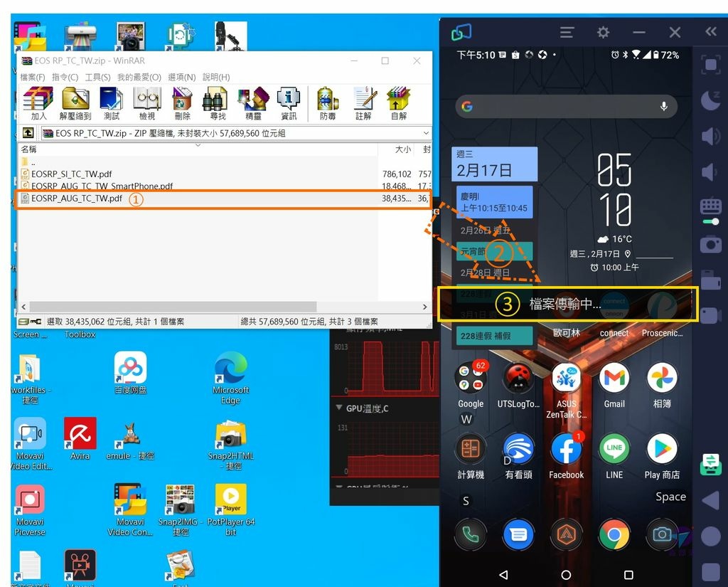Go up one folder in WinRAR
This screenshot has width=728, height=587.
pos(28,133)
